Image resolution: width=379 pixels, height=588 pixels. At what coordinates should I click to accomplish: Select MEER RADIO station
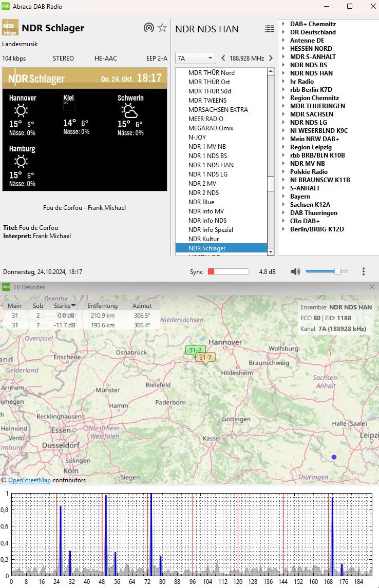tap(221, 119)
